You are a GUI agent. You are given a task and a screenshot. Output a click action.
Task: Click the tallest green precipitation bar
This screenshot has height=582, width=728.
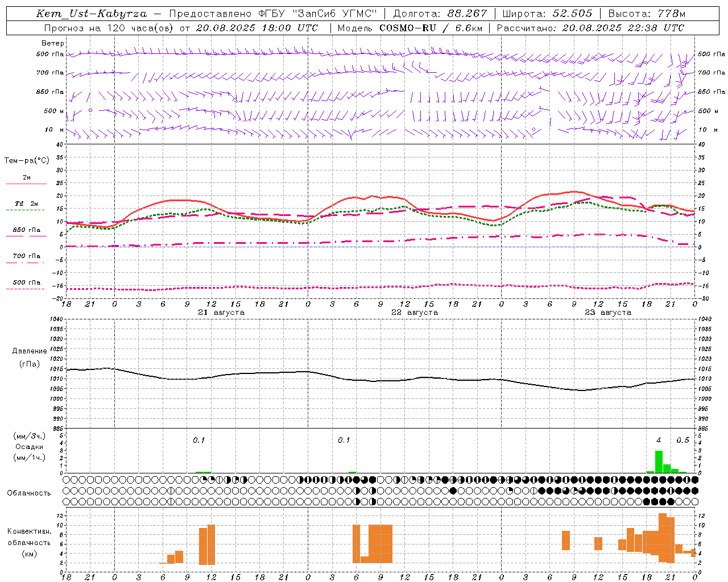pyautogui.click(x=659, y=462)
